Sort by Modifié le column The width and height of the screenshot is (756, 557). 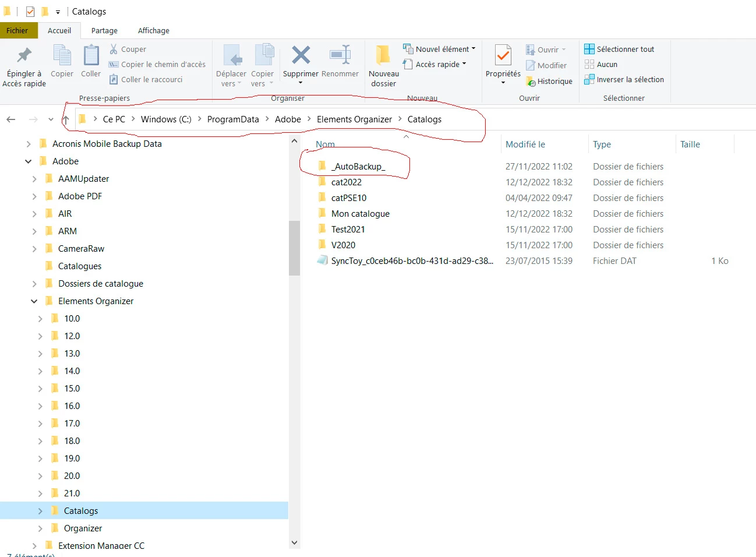pos(525,144)
